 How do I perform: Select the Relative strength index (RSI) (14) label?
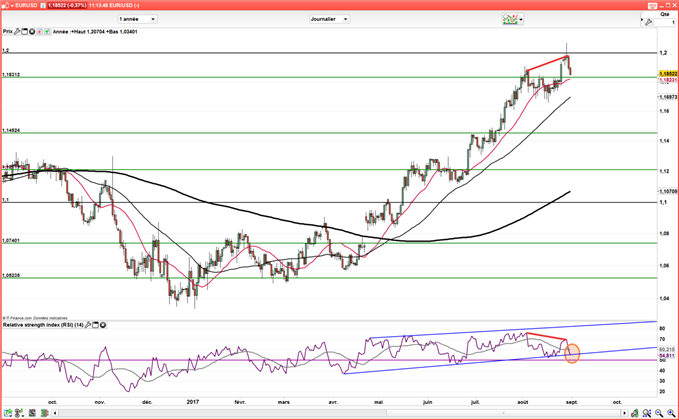click(43, 325)
